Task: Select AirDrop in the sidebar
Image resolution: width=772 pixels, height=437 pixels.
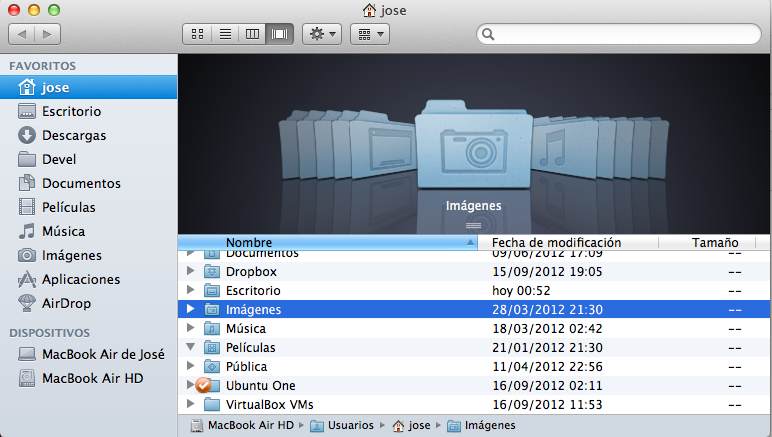Action: (x=66, y=303)
